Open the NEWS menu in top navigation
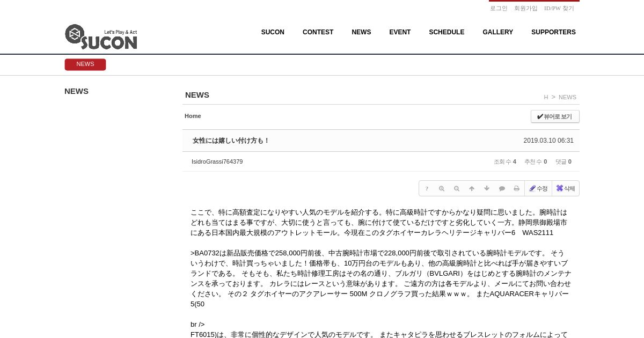Viewport: 644px width, 338px height. pos(361,32)
